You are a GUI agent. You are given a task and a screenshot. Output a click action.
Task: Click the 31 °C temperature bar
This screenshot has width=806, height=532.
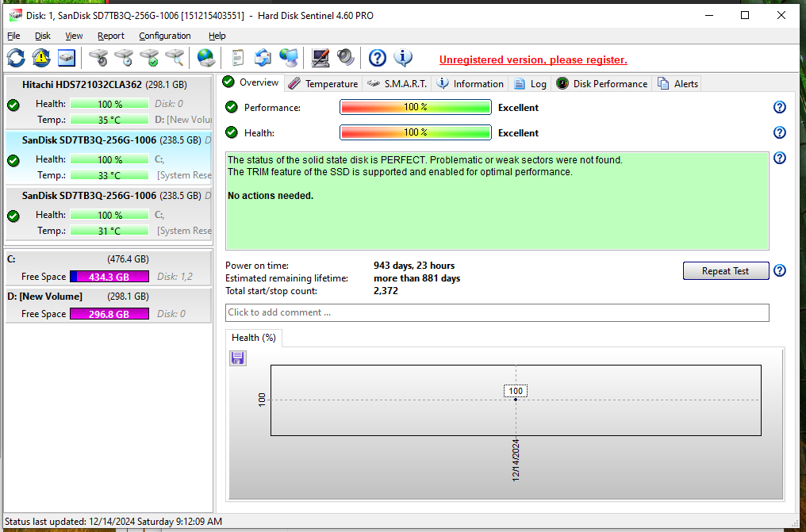[109, 231]
